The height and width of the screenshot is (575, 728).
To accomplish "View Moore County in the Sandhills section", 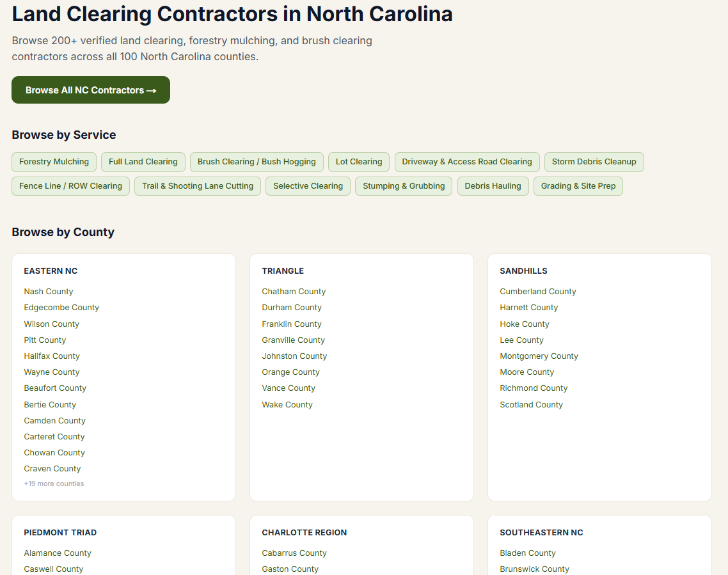I will click(x=526, y=372).
